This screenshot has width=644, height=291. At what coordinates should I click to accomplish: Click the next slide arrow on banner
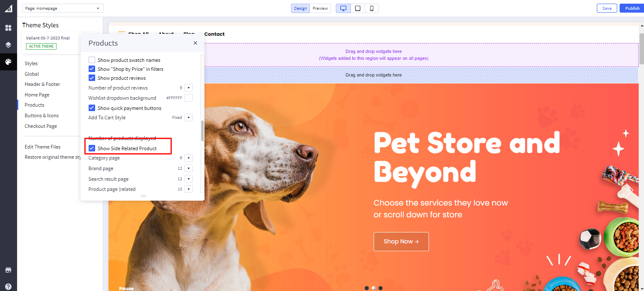pyautogui.click(x=630, y=190)
